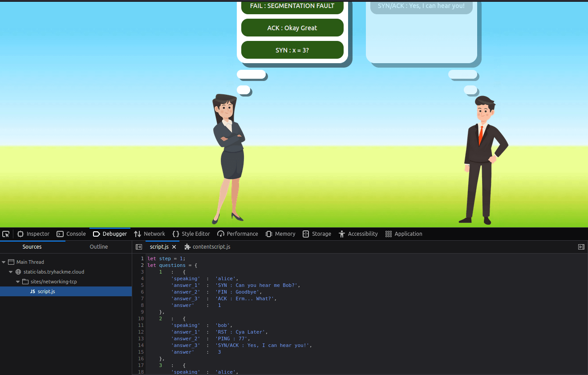Open the Console panel
The width and height of the screenshot is (588, 375).
pyautogui.click(x=71, y=234)
